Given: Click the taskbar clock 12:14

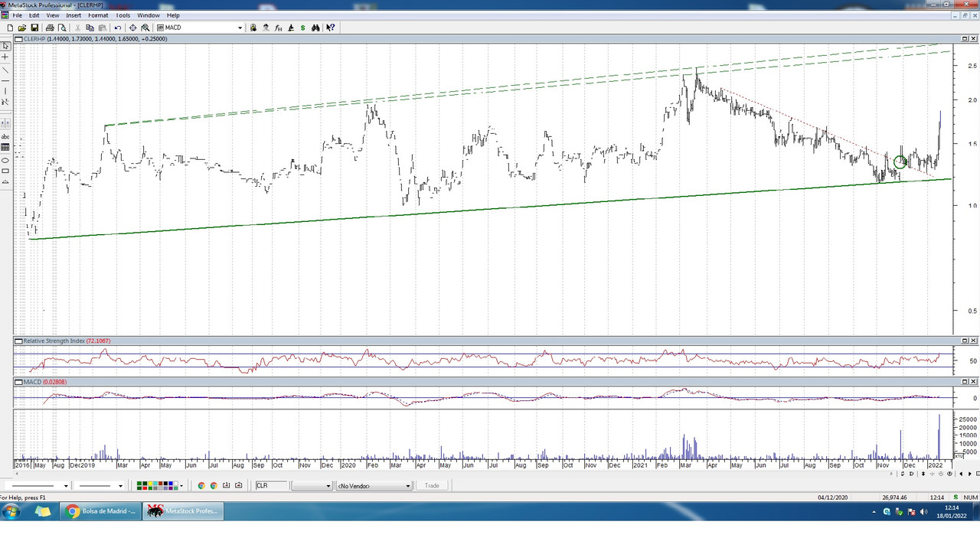Looking at the screenshot, I should pos(952,507).
